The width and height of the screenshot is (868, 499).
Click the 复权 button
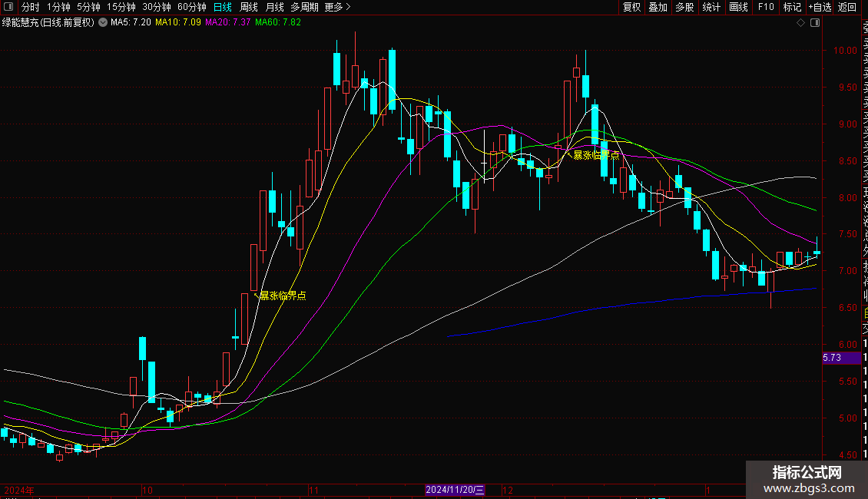631,7
